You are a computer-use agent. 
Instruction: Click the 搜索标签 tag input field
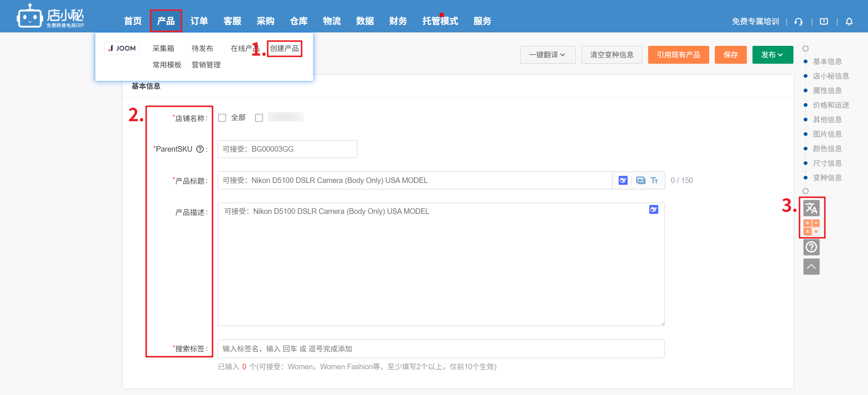(441, 349)
